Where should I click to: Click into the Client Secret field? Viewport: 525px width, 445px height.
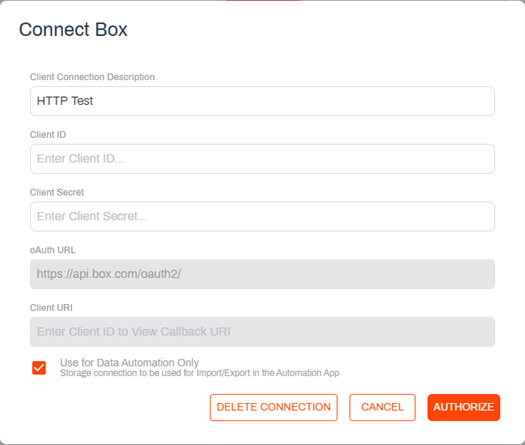[x=262, y=216]
